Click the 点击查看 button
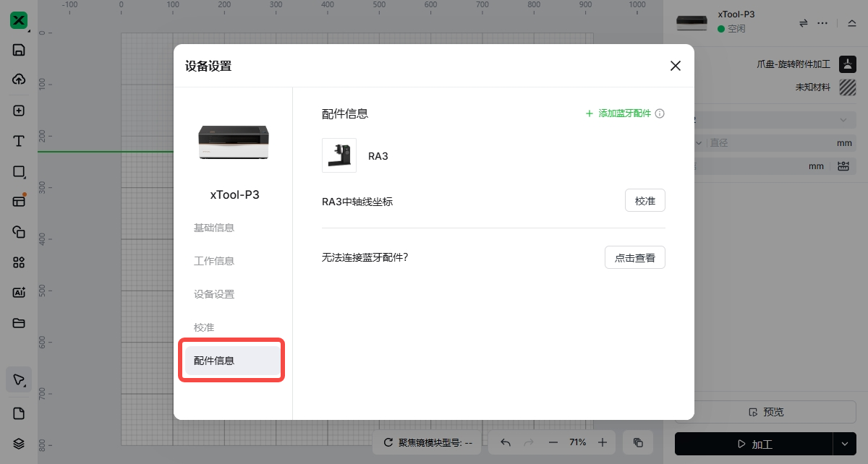868x464 pixels. click(x=634, y=257)
